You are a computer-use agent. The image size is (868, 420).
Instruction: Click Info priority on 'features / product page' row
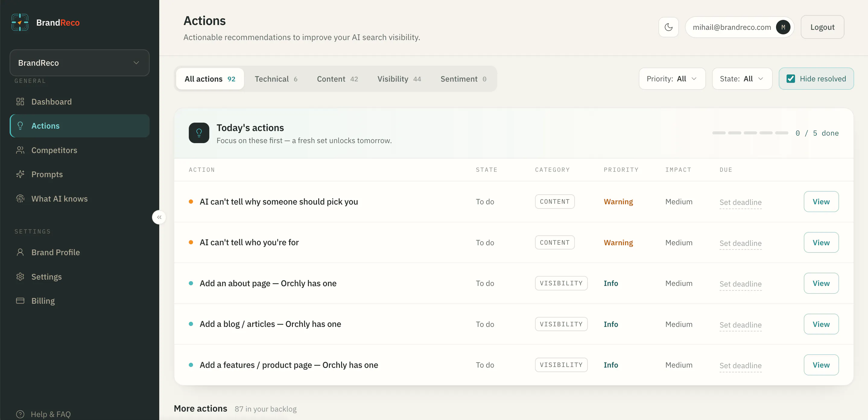tap(610, 365)
